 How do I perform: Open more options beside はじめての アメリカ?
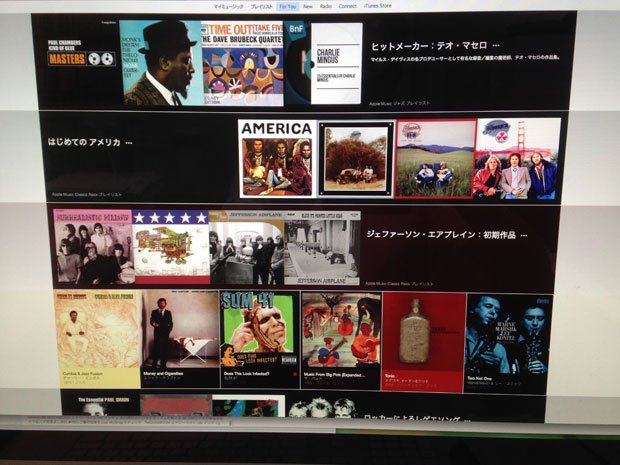pos(129,143)
